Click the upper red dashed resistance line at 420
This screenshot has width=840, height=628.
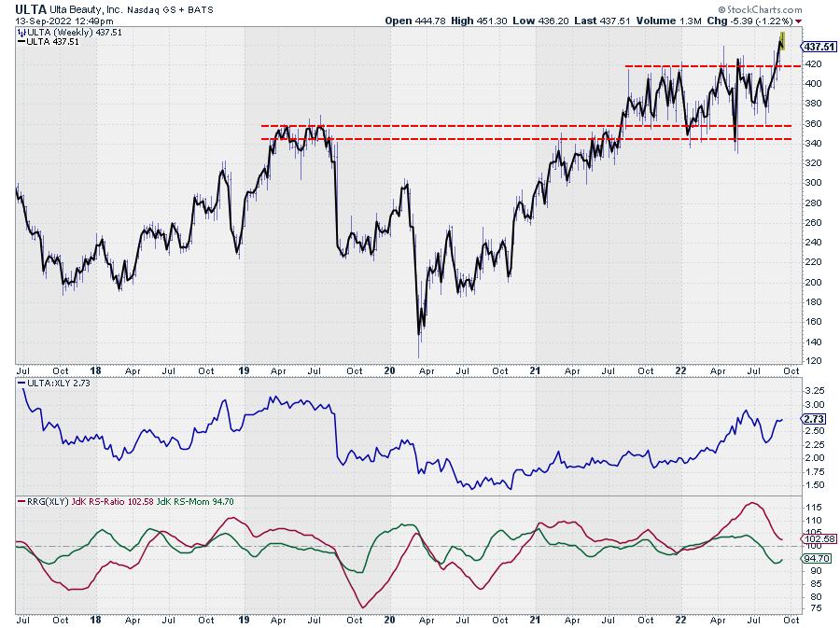coord(709,66)
